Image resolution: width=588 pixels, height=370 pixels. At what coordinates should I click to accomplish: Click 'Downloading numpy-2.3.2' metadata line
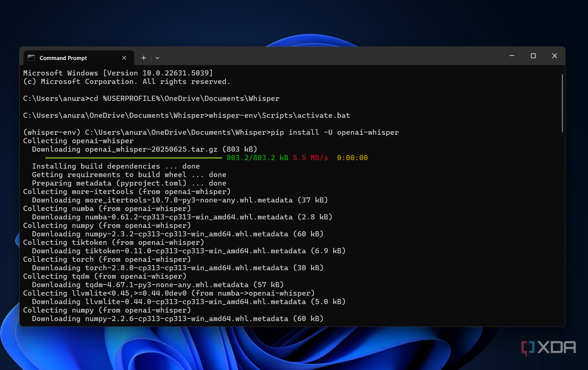click(178, 234)
